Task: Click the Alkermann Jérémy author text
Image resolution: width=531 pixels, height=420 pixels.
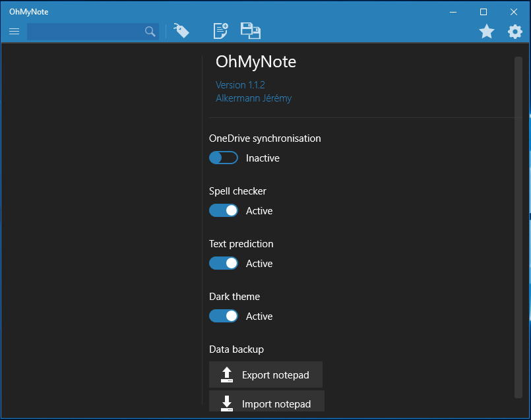Action: (x=254, y=98)
